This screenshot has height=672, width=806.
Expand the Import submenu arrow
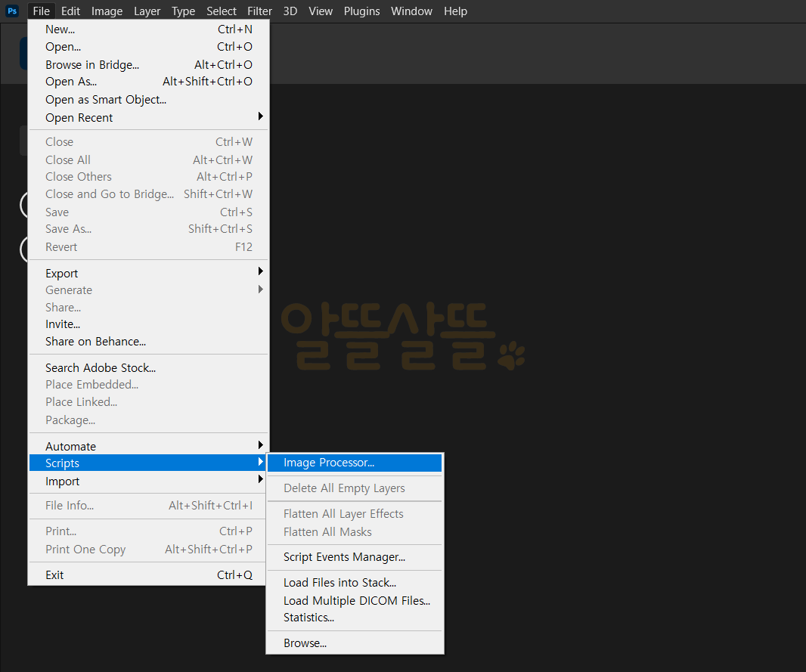[261, 479]
